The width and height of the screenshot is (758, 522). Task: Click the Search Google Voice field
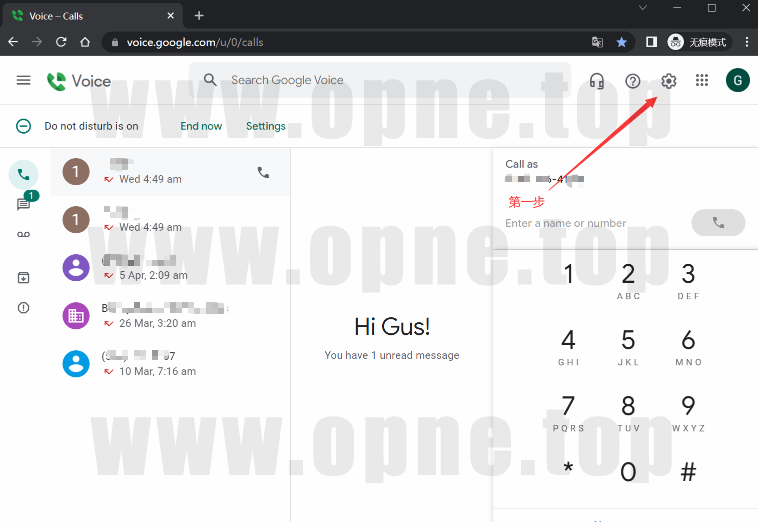click(x=380, y=80)
